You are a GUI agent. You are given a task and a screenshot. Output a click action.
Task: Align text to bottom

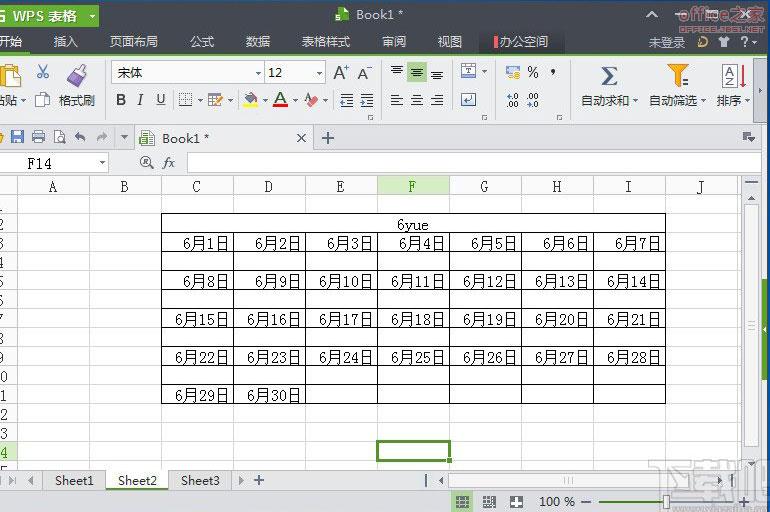tap(437, 74)
